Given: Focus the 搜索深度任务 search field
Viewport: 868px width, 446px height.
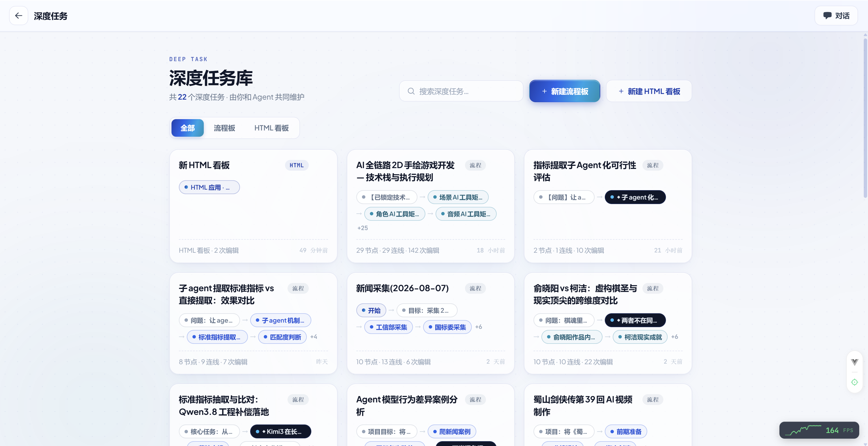Looking at the screenshot, I should 461,91.
